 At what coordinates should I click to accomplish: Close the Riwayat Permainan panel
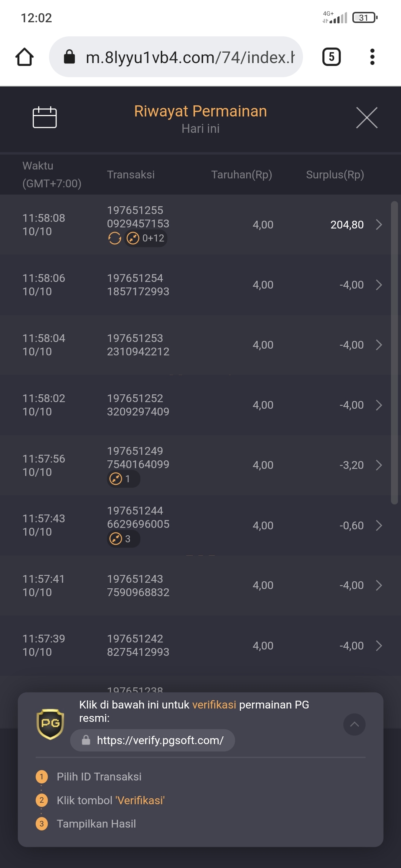[x=366, y=118]
